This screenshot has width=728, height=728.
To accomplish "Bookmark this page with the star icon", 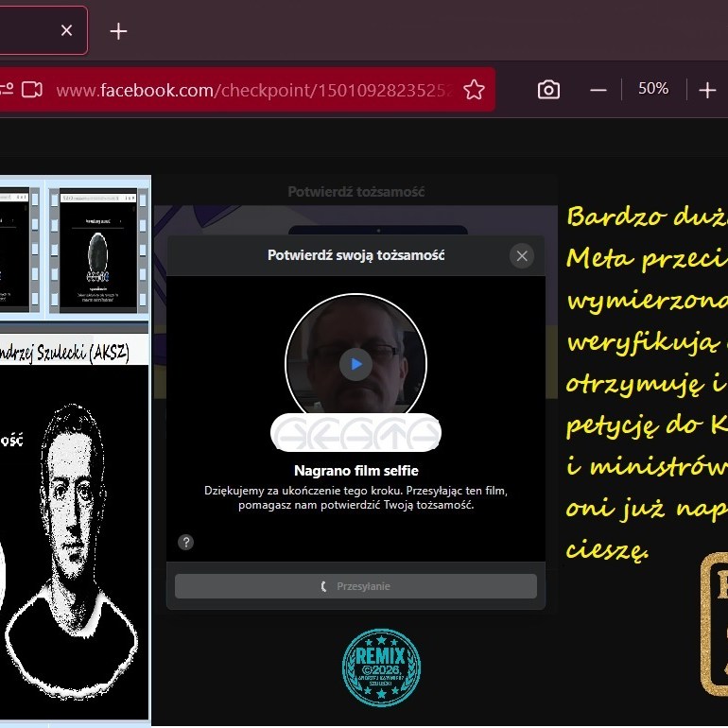I will 474,90.
